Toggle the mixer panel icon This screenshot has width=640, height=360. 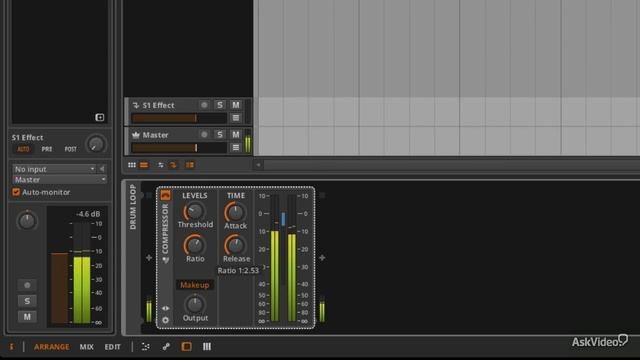point(207,347)
